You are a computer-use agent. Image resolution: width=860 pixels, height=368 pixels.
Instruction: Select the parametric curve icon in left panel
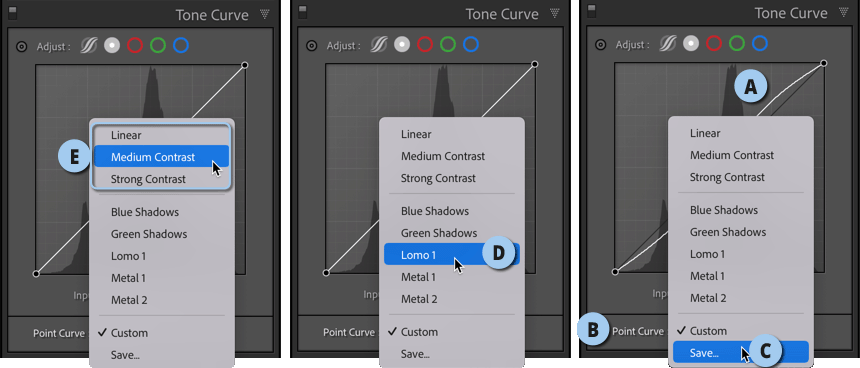click(x=88, y=46)
